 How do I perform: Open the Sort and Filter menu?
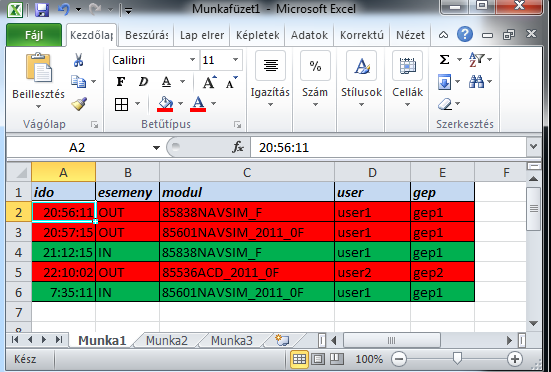tap(480, 59)
